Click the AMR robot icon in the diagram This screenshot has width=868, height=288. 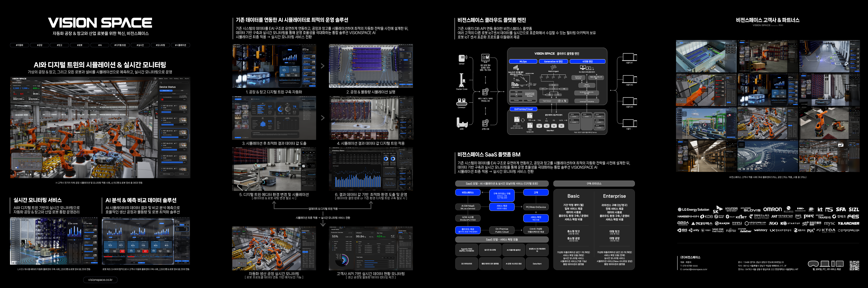tap(462, 122)
